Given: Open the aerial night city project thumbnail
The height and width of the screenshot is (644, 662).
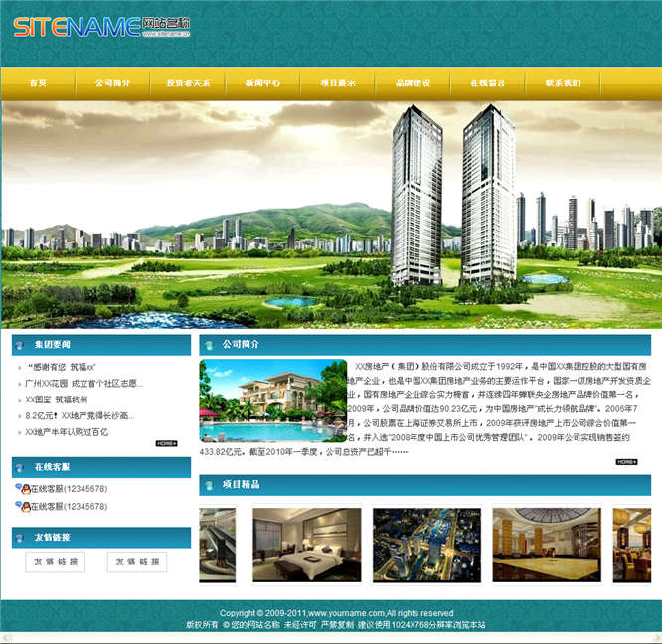Looking at the screenshot, I should pos(426,545).
